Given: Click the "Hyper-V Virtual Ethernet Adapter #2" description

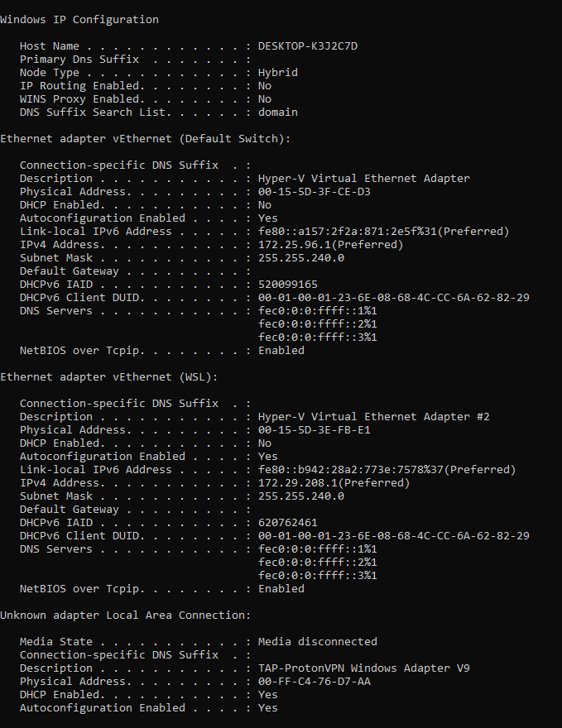Looking at the screenshot, I should click(x=373, y=417).
